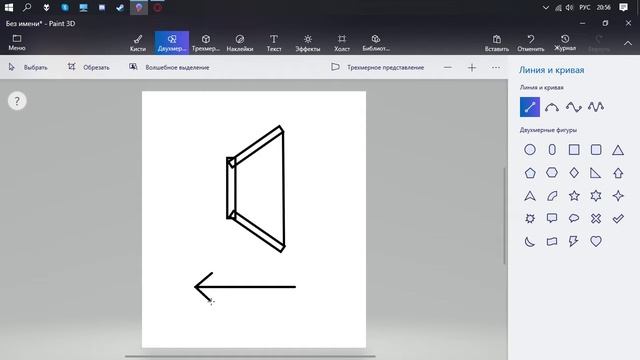640x360 pixels.
Task: Pick the rounded square shape
Action: [596, 150]
